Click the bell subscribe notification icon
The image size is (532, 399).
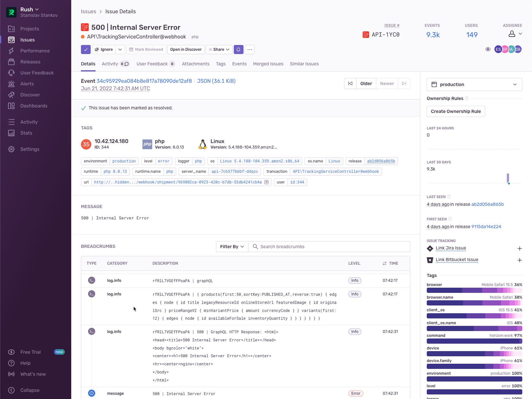238,50
